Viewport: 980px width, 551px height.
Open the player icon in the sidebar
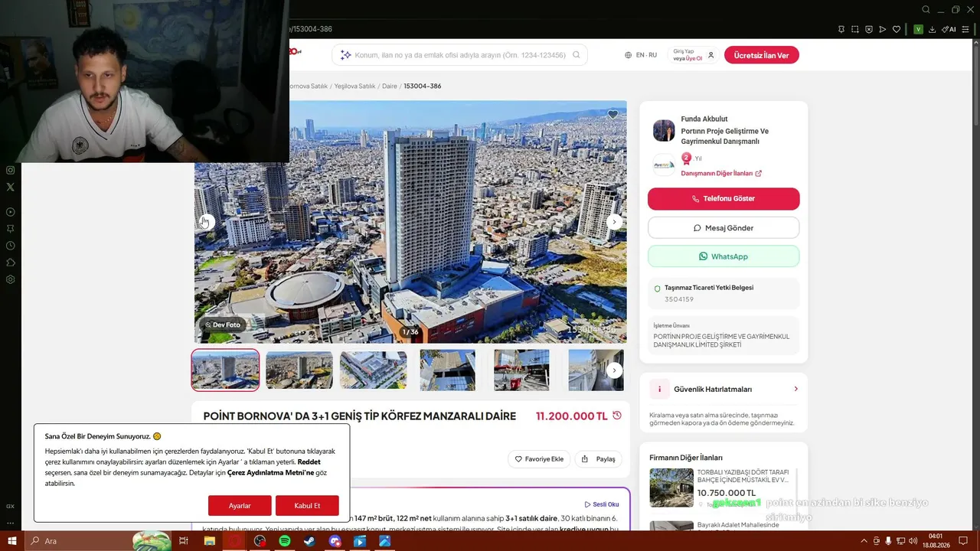point(10,212)
